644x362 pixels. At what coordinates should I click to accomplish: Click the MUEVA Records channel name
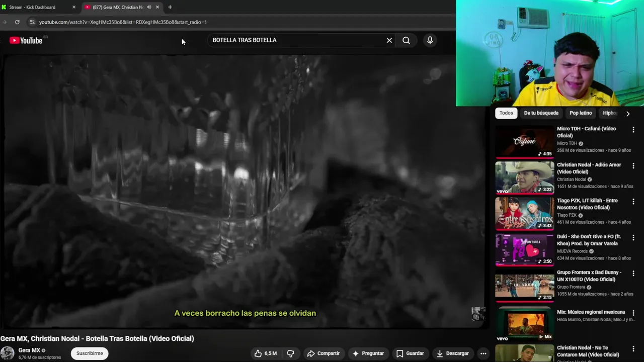(x=572, y=251)
